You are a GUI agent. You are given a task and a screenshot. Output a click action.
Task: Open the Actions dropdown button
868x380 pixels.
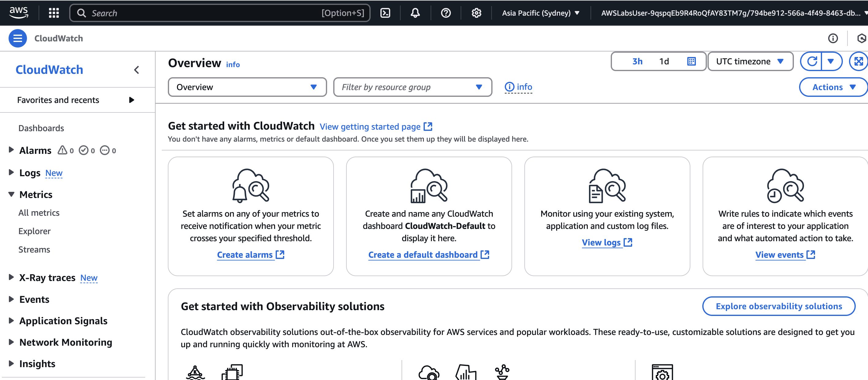[833, 87]
